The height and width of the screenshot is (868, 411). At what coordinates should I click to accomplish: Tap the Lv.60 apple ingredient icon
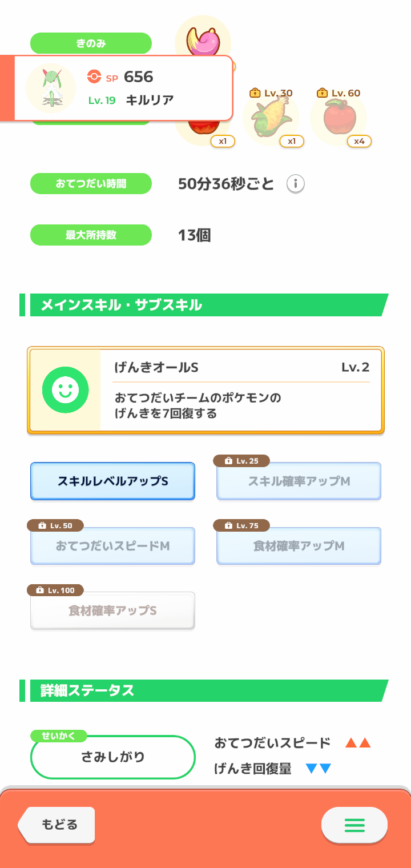pos(340,118)
